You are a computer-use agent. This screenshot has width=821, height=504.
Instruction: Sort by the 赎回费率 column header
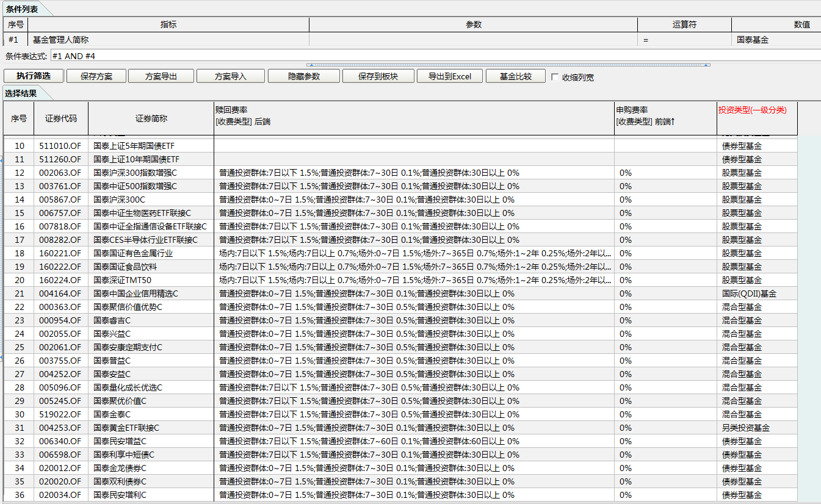point(414,118)
